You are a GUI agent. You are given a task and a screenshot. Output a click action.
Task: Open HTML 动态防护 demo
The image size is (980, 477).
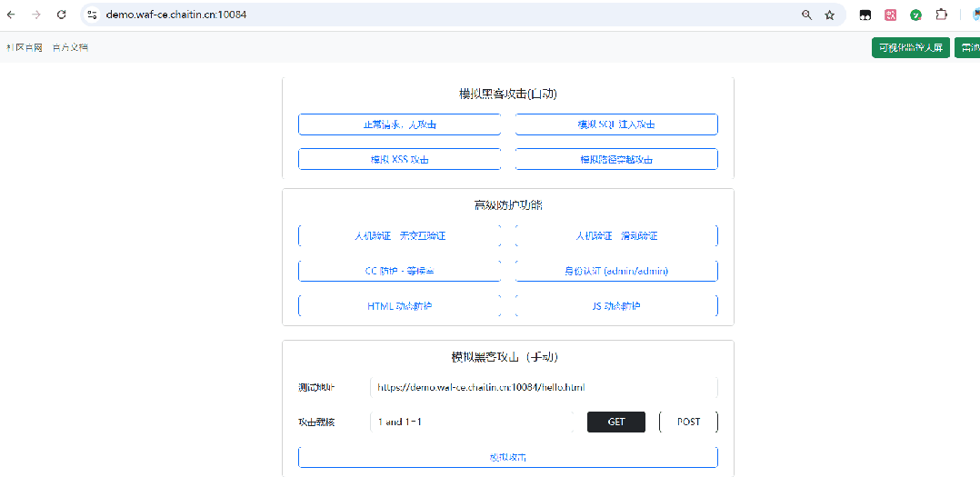coord(399,306)
